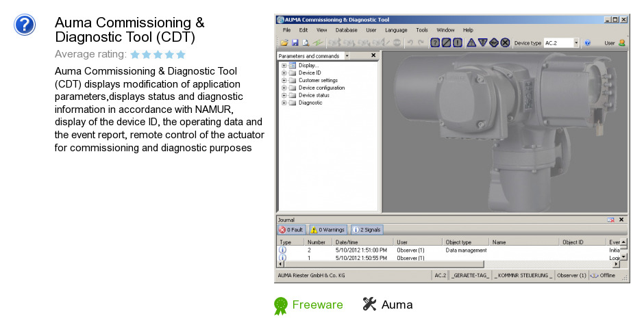Viewport: 644px width, 336px height.
Task: Expand the Diagnostic tree node
Action: pos(284,103)
